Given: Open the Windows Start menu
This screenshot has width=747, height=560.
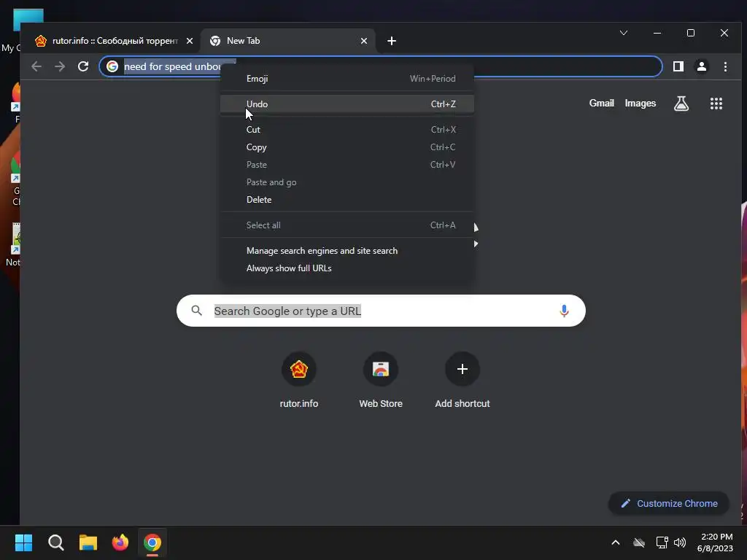Looking at the screenshot, I should [23, 542].
